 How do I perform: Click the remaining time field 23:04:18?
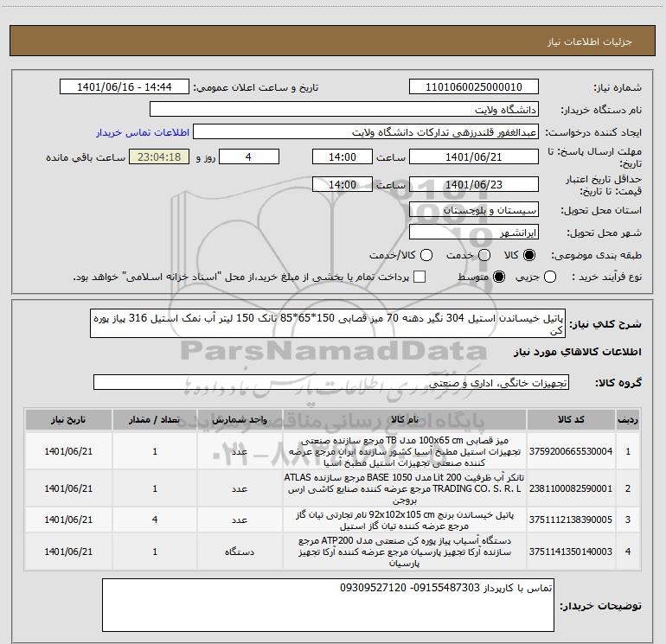tap(159, 156)
